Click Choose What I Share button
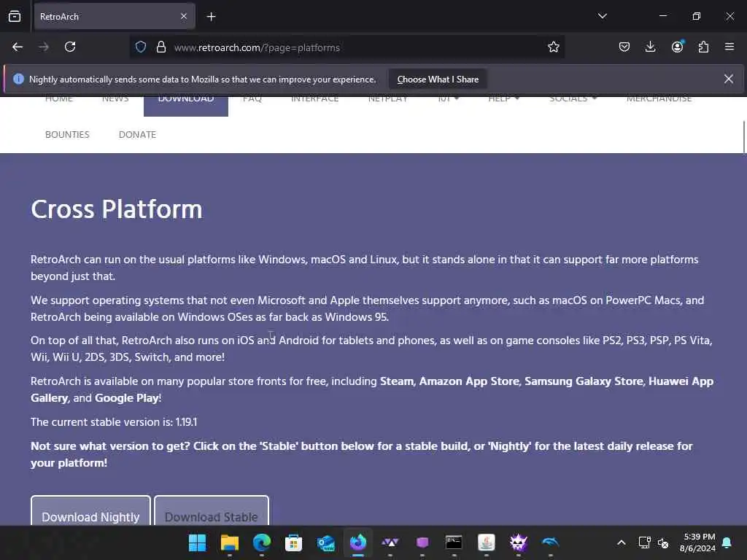The height and width of the screenshot is (560, 747). (438, 79)
